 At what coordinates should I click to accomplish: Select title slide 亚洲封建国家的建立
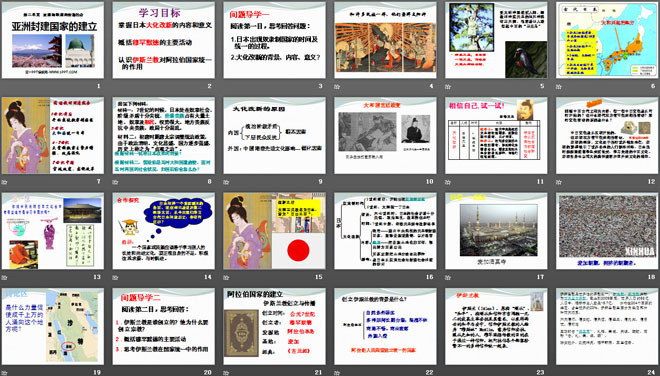[53, 40]
